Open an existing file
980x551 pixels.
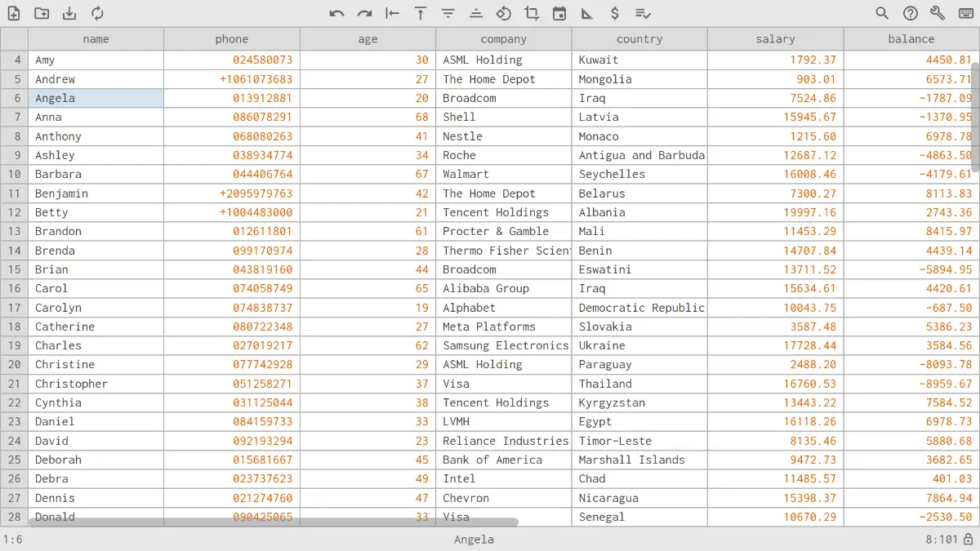click(42, 13)
